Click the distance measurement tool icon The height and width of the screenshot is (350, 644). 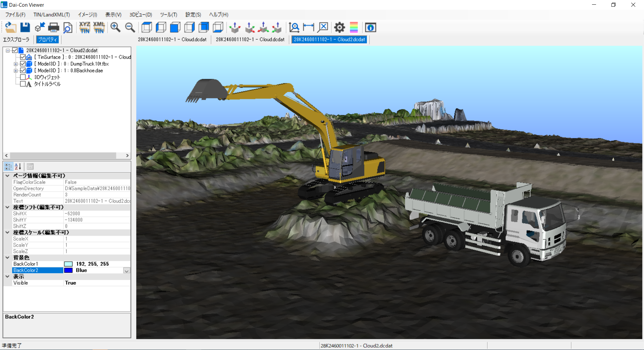308,28
